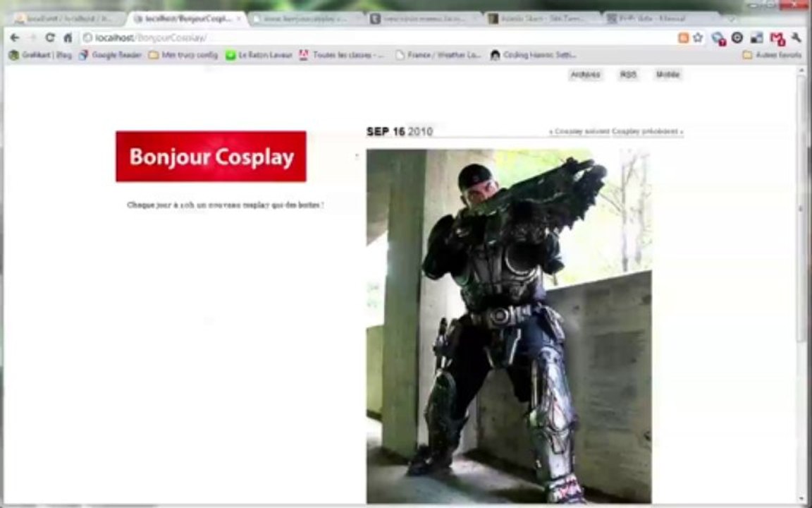Reload the page with the refresh icon

(50, 38)
